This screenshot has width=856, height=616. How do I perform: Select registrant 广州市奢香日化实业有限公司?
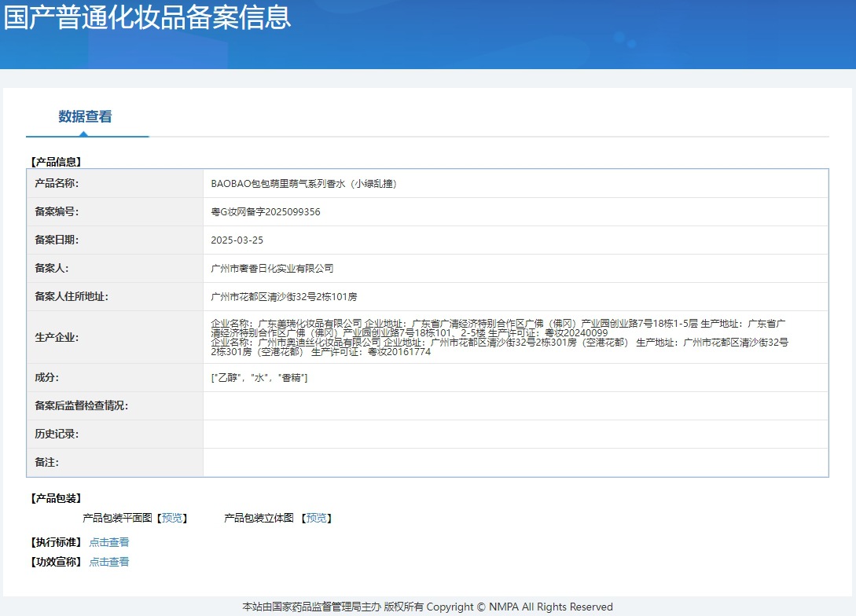(272, 269)
